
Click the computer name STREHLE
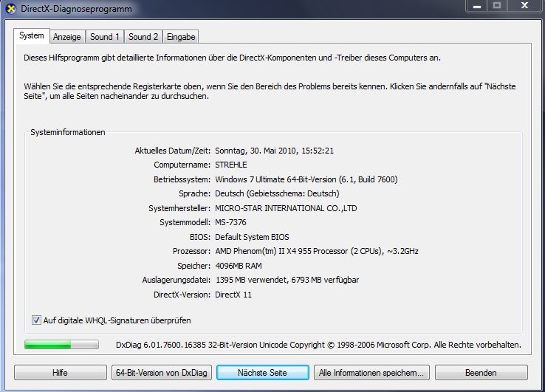click(231, 165)
